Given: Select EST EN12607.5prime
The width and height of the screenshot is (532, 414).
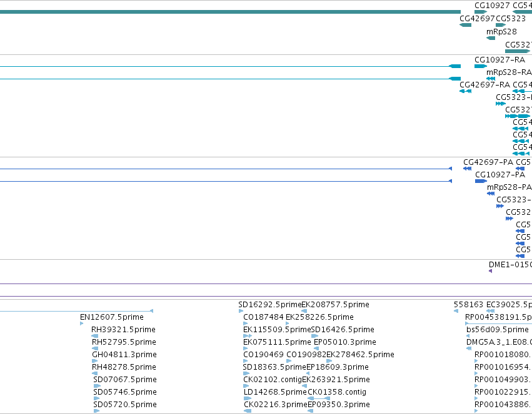Looking at the screenshot, I should coord(112,317).
